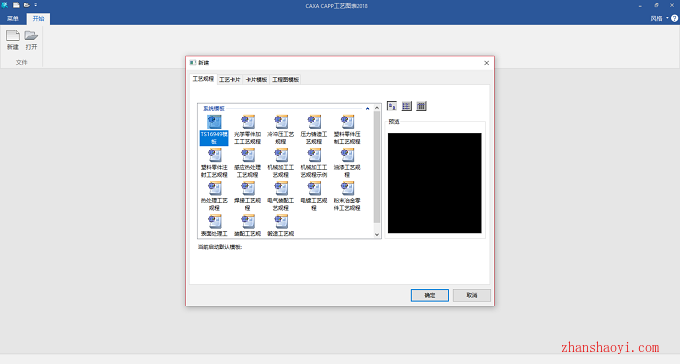Click the template list vertical scrollbar thumb
This screenshot has height=364, width=680.
pyautogui.click(x=376, y=167)
